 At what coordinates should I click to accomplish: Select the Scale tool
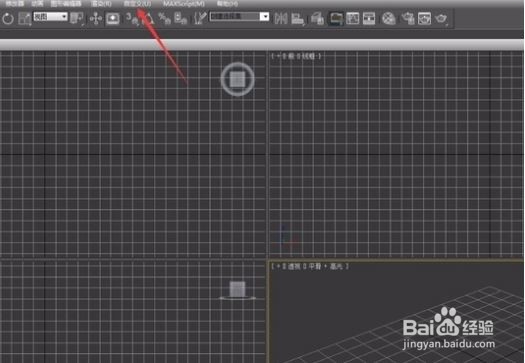click(x=24, y=18)
